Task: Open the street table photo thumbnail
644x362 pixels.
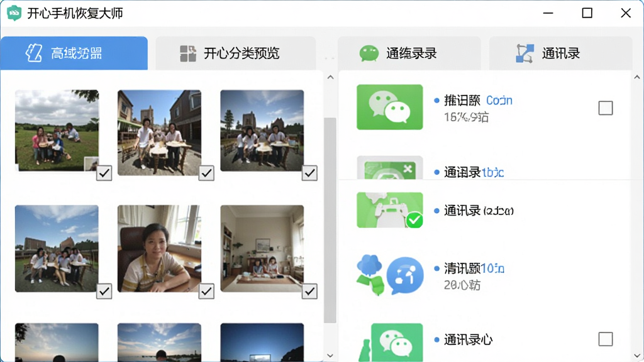Action: pos(159,133)
